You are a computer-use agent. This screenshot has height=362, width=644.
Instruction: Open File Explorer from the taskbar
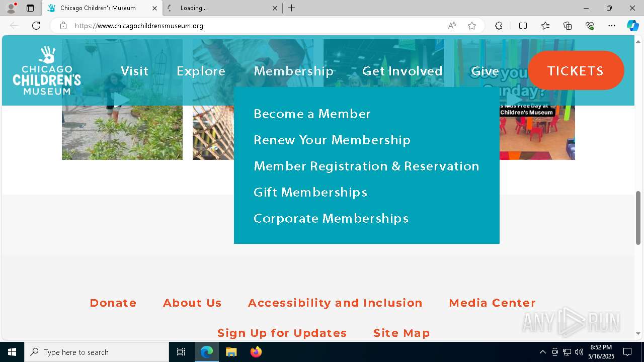point(231,352)
